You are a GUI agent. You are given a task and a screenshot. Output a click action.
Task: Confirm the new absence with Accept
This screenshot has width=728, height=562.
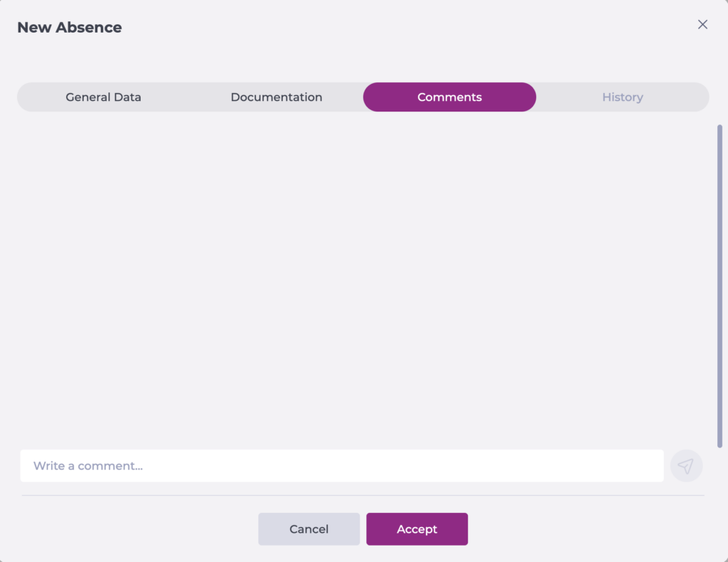pos(417,529)
